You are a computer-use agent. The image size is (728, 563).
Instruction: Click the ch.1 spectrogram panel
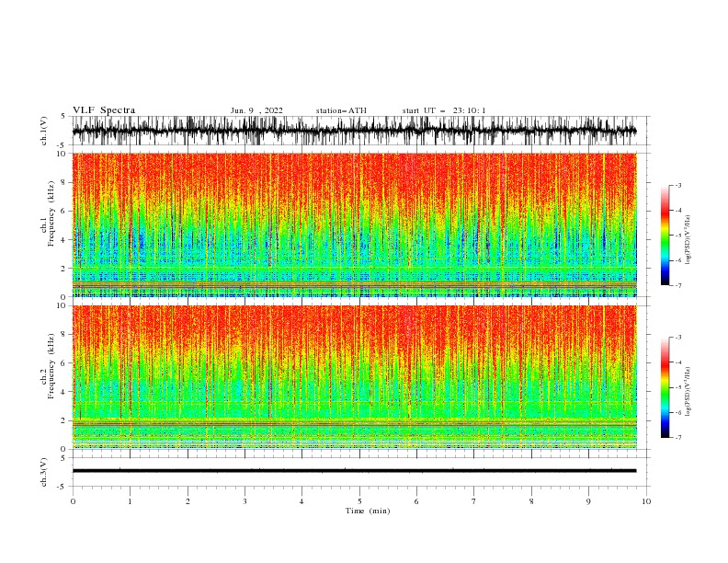pos(354,224)
